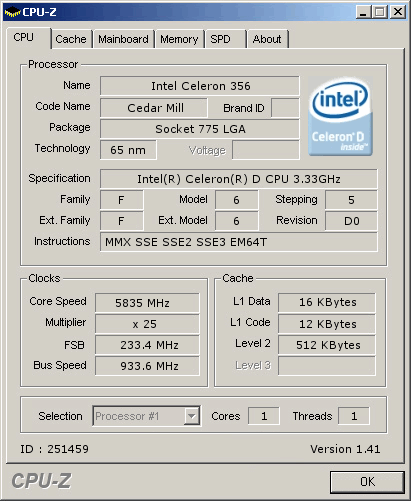Click the Intel Celeron D logo
The width and height of the screenshot is (411, 501).
340,116
